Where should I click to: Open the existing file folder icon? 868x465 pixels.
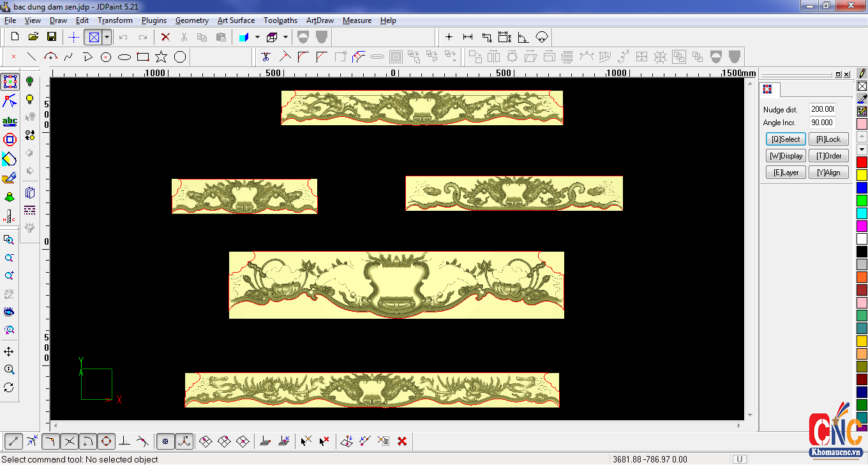tap(33, 37)
